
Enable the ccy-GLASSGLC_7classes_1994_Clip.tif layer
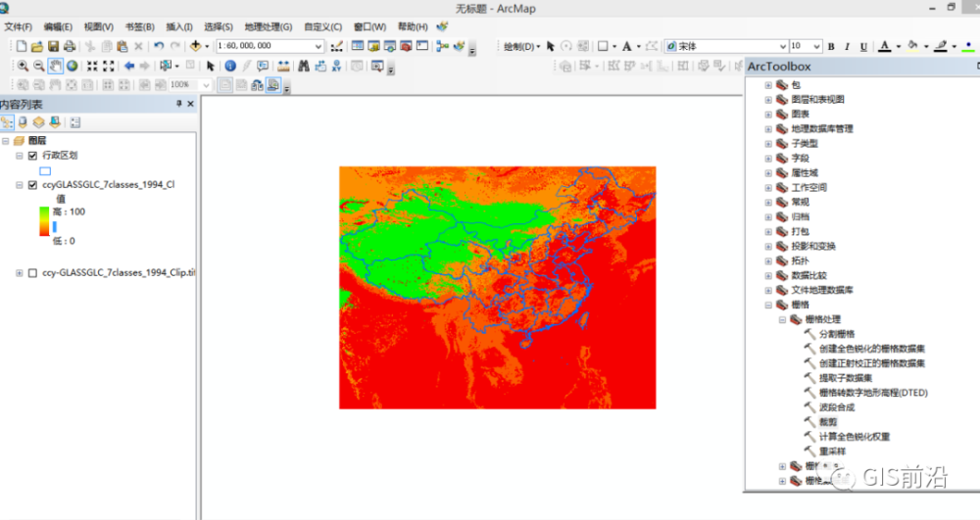click(x=32, y=273)
